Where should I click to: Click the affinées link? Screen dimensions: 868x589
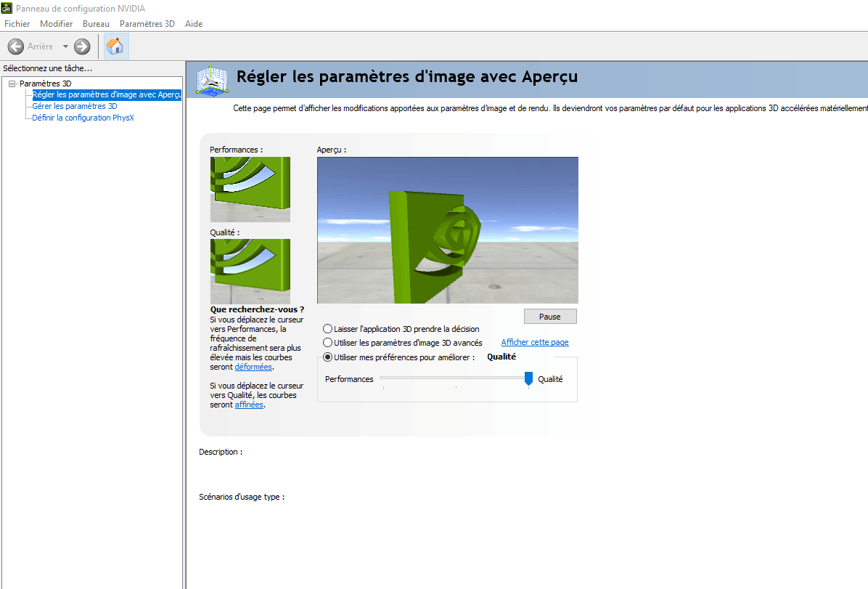(x=248, y=405)
